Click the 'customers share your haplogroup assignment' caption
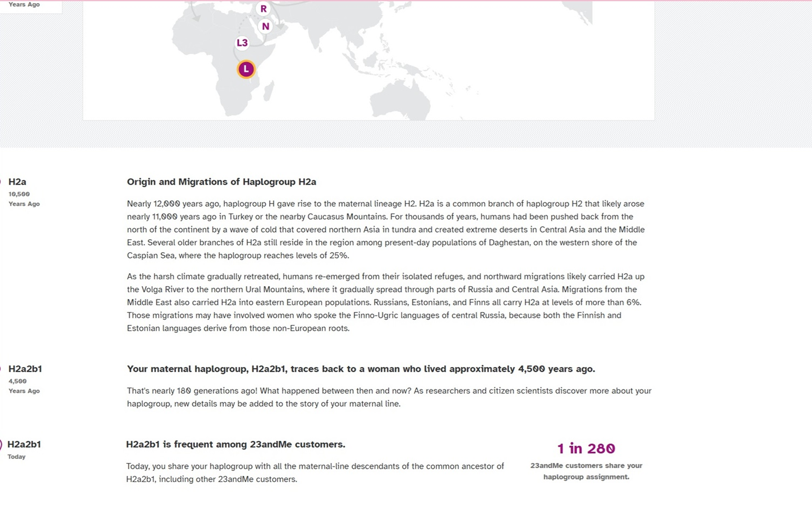 coord(586,471)
